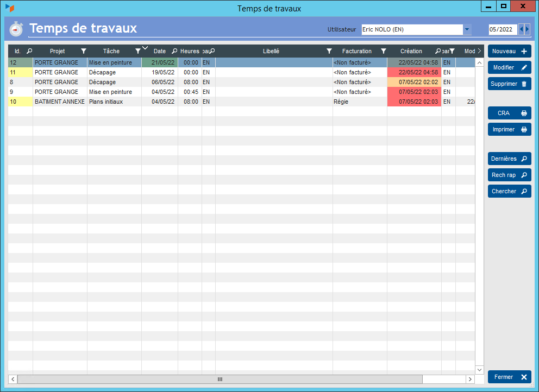Click the Tâche column filter funnel icon
The width and height of the screenshot is (539, 392).
coord(137,51)
